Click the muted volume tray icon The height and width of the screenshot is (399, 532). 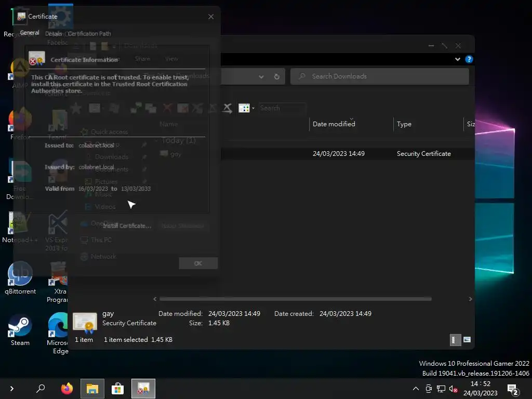pyautogui.click(x=453, y=389)
